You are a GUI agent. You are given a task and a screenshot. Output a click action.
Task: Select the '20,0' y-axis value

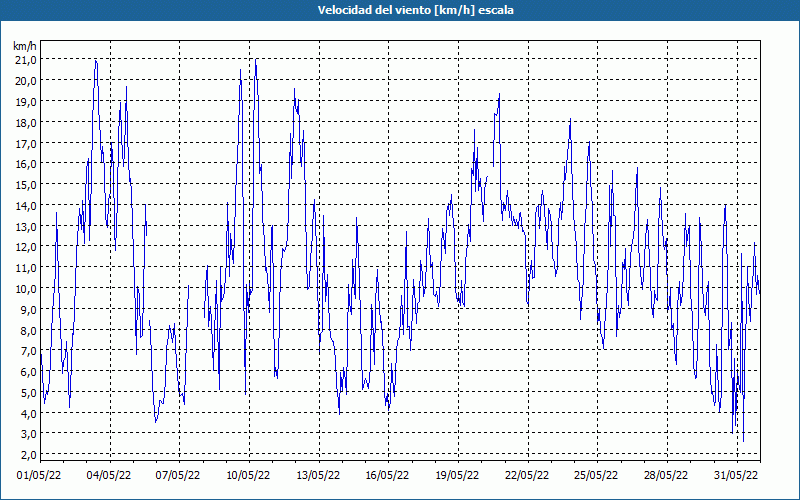(x=27, y=81)
